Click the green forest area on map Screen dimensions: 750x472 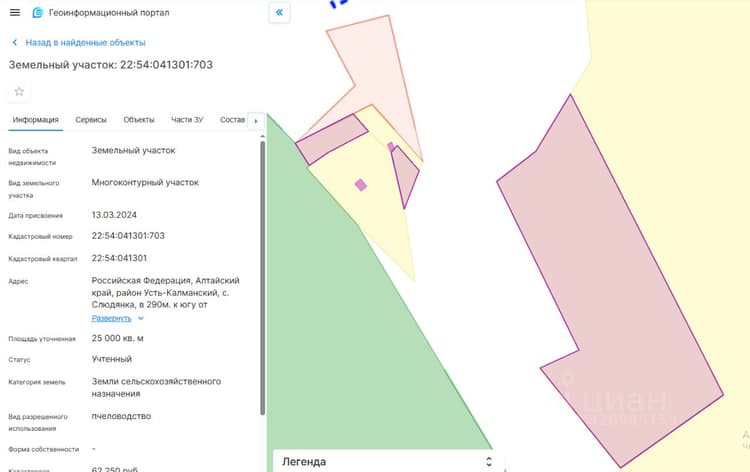click(344, 344)
